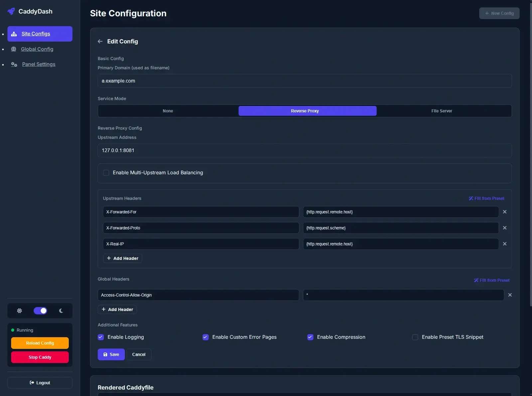Open Site Configs in the sidebar
Screen dimensions: 532x396
(x=40, y=34)
